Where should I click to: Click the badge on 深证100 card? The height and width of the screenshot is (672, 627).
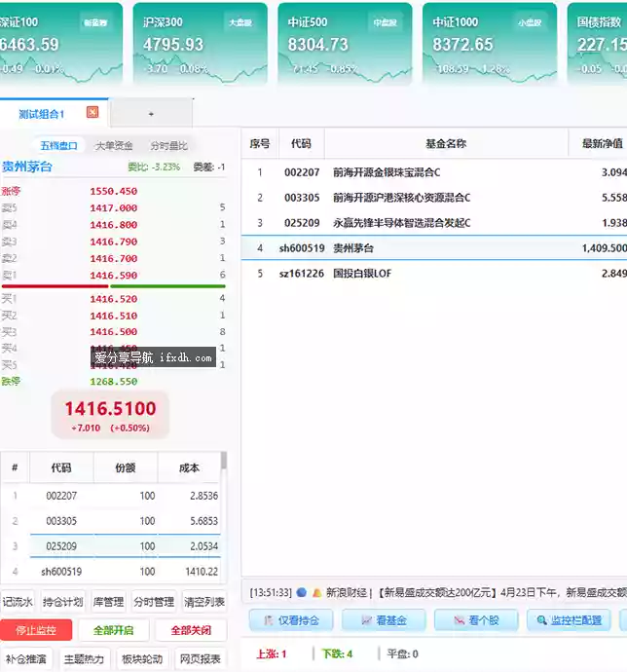tap(95, 22)
